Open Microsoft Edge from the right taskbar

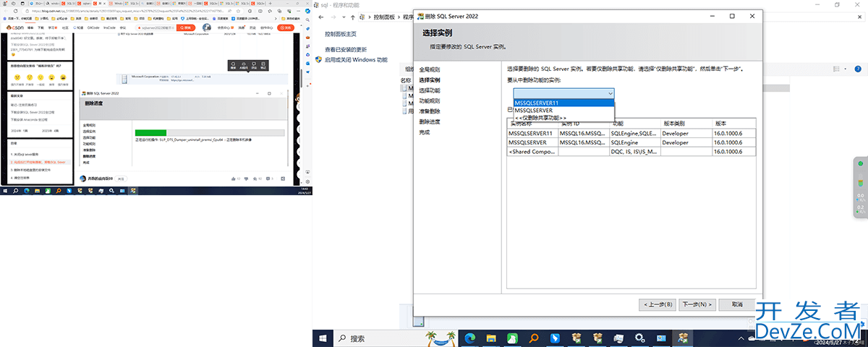pos(469,338)
